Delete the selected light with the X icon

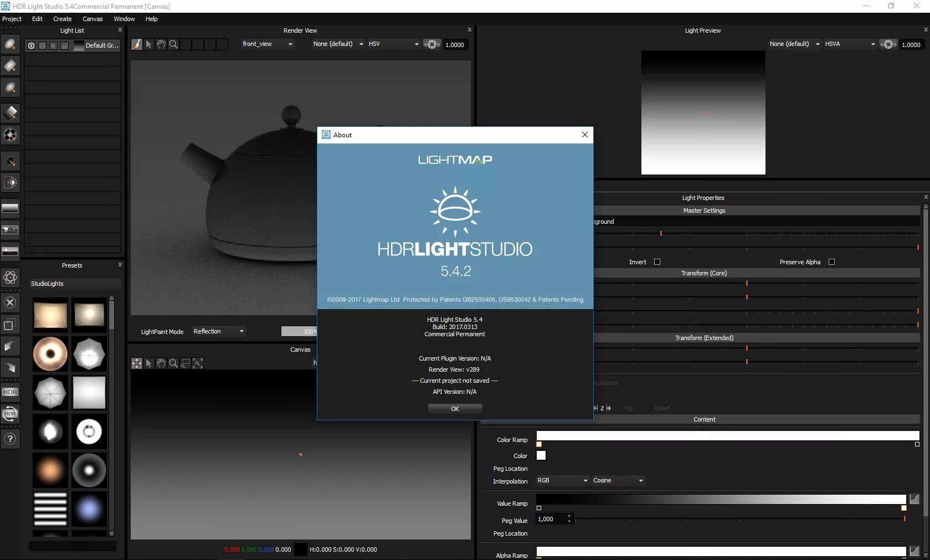(10, 302)
